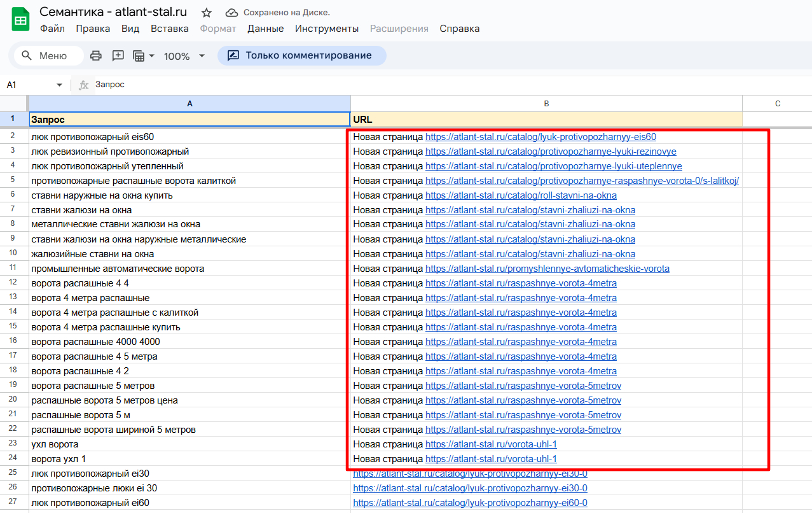Click the Только комментирование button
The width and height of the screenshot is (812, 513).
click(x=301, y=55)
